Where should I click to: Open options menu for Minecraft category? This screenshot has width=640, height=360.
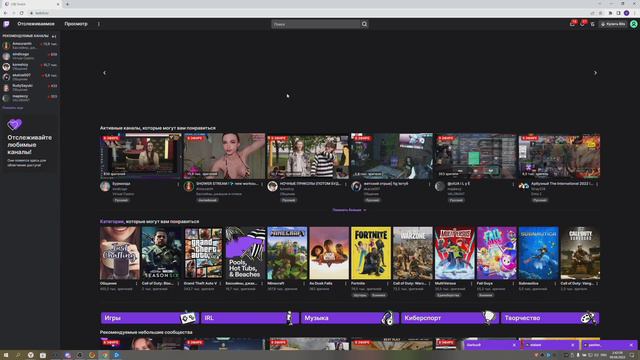point(304,283)
